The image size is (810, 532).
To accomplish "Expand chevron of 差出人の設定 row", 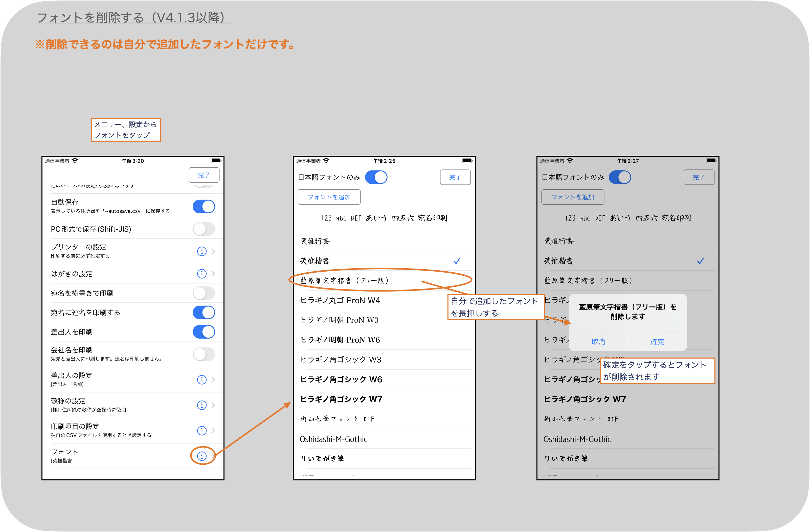I will point(213,380).
